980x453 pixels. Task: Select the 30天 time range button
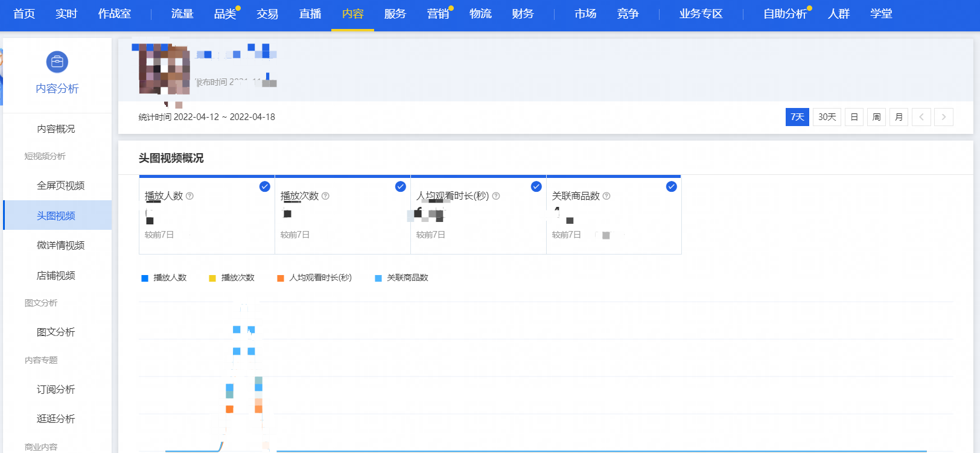[827, 117]
